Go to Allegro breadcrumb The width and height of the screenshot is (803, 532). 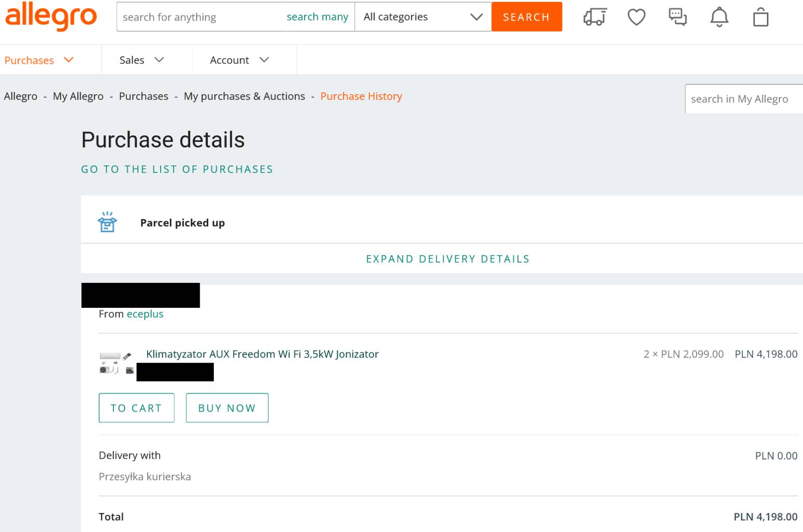(21, 96)
